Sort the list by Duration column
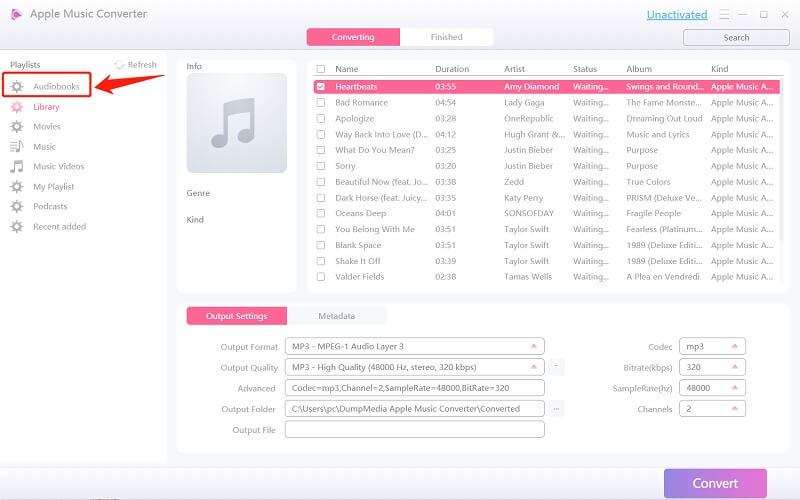The image size is (800, 500). [x=452, y=69]
